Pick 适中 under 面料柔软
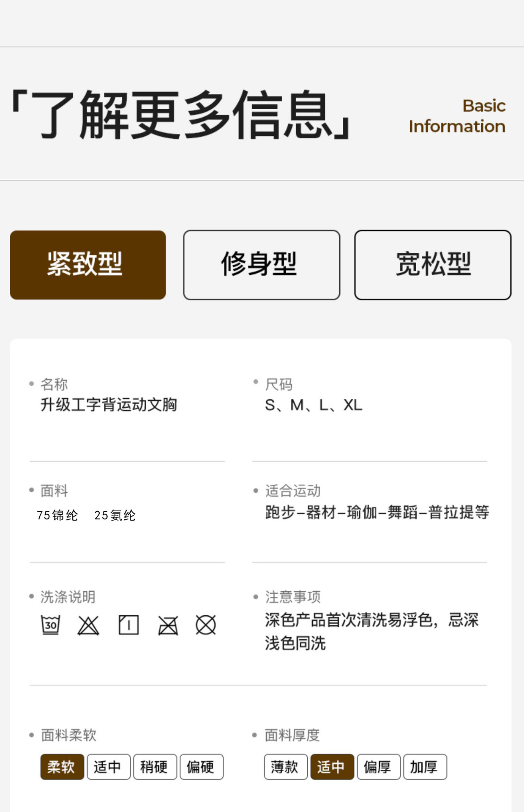 pos(109,767)
